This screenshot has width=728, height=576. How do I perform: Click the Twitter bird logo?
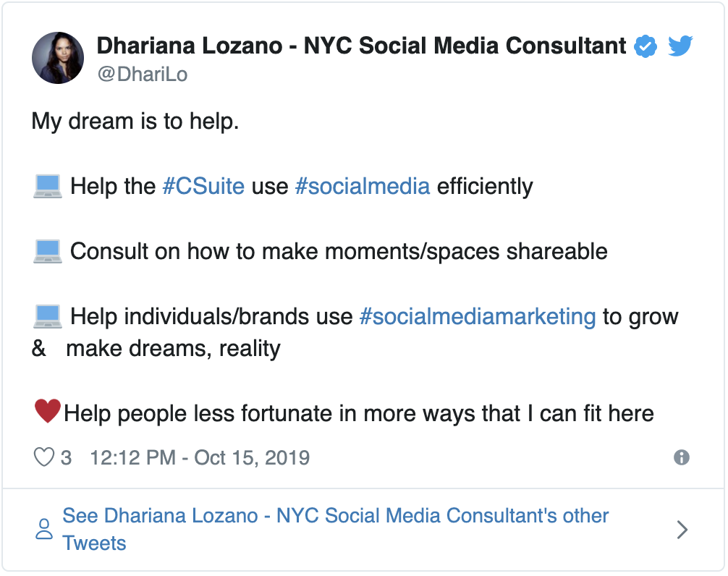pos(680,47)
